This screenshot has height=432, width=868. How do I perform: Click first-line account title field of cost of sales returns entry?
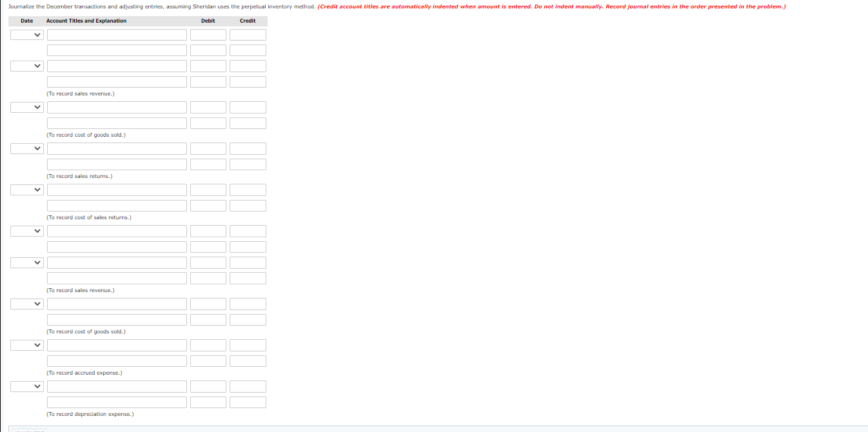[117, 190]
